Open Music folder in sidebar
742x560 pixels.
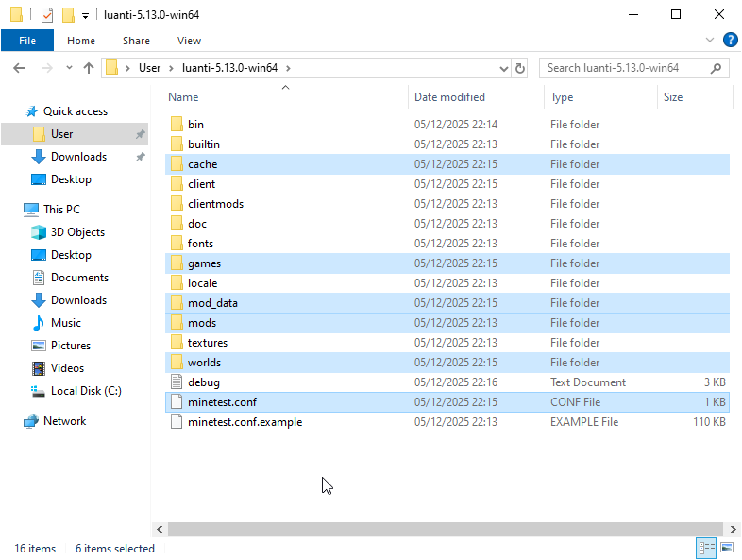click(66, 323)
